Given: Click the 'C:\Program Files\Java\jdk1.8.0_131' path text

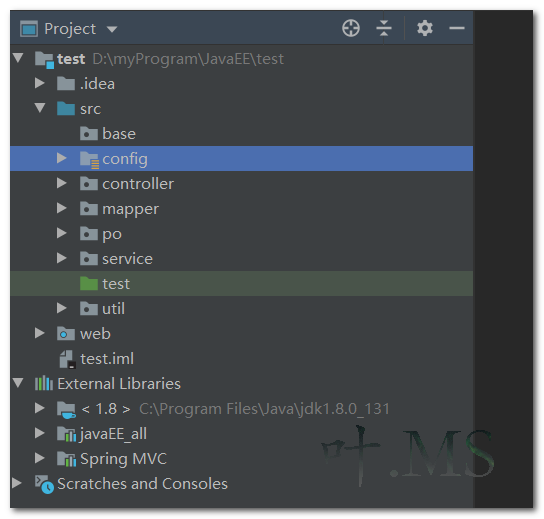Looking at the screenshot, I should (264, 409).
